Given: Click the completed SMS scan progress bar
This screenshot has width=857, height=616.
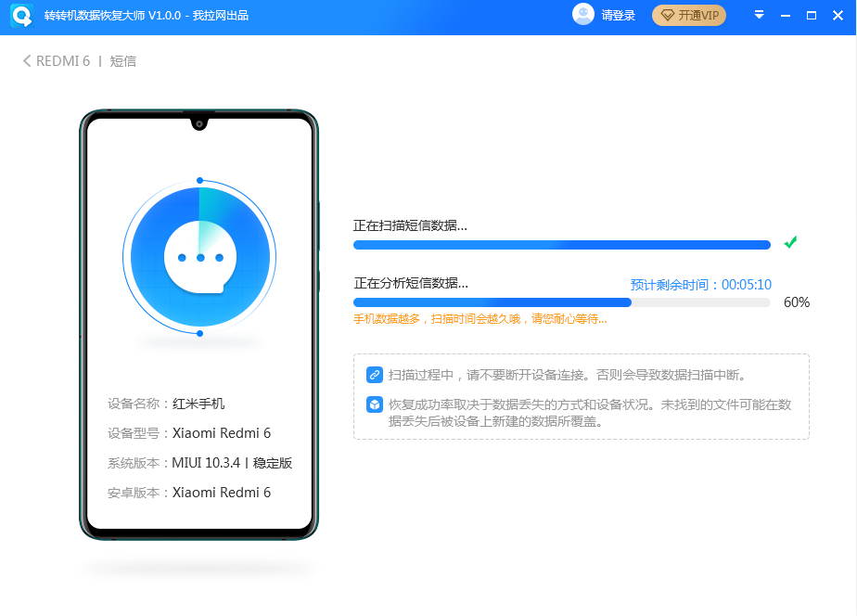Looking at the screenshot, I should (x=561, y=245).
